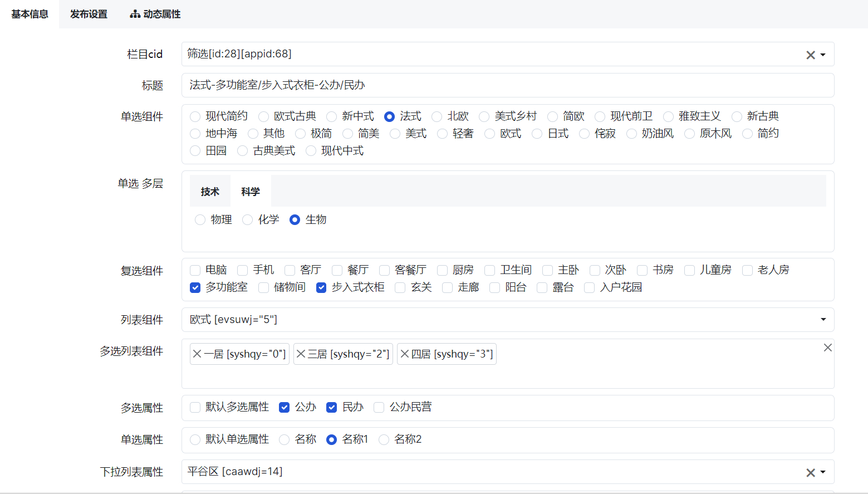Select the 物理 radio option
The image size is (868, 494).
coord(200,220)
